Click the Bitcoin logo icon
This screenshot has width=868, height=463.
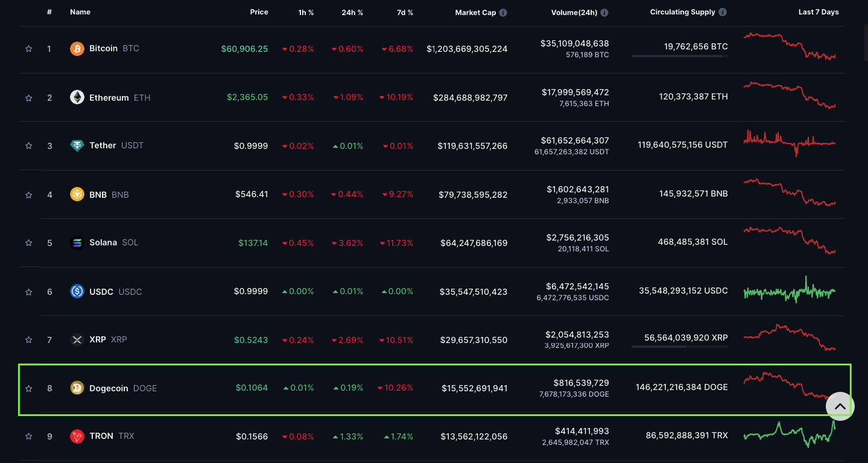(77, 49)
